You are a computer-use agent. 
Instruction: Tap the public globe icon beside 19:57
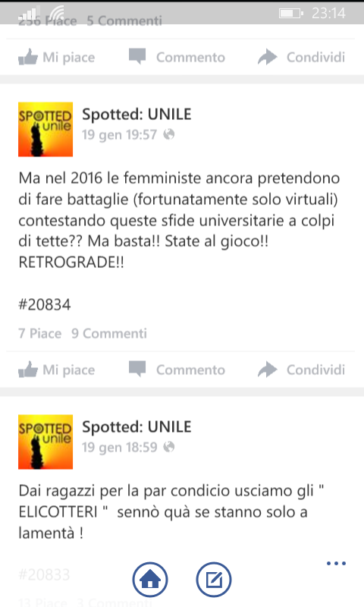[169, 134]
